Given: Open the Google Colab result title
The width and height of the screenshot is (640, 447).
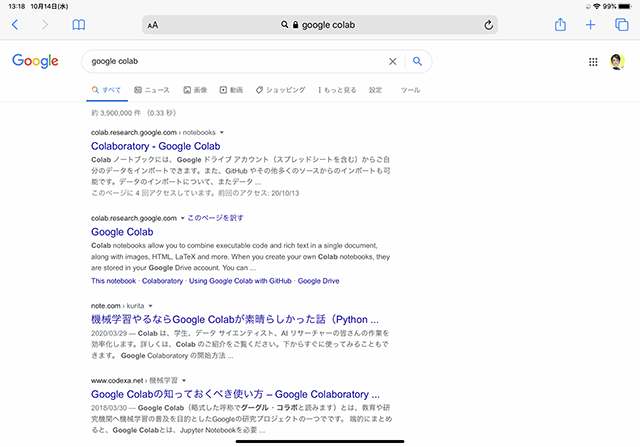Looking at the screenshot, I should [122, 232].
